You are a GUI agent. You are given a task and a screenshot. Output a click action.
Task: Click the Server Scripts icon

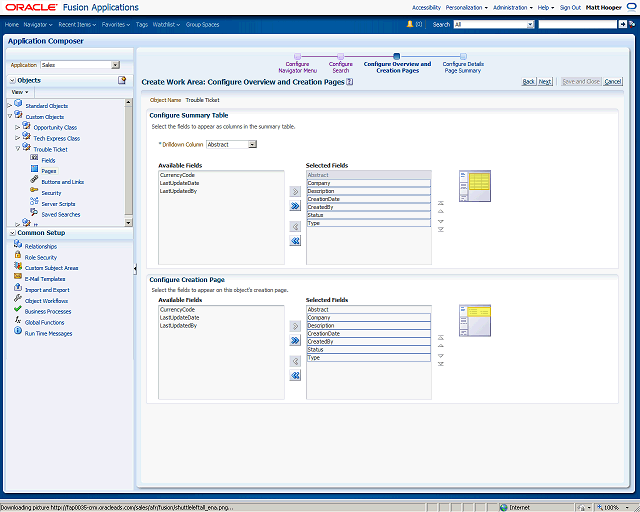click(x=34, y=201)
